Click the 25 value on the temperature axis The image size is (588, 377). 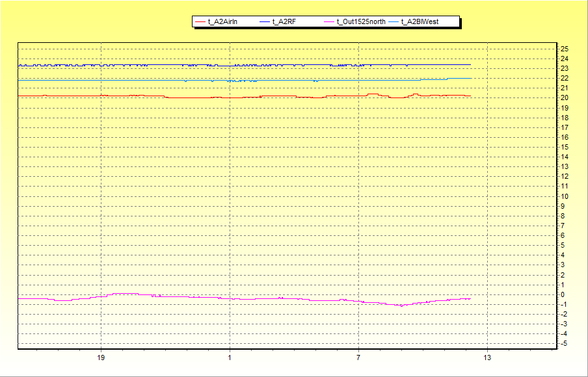click(x=565, y=49)
